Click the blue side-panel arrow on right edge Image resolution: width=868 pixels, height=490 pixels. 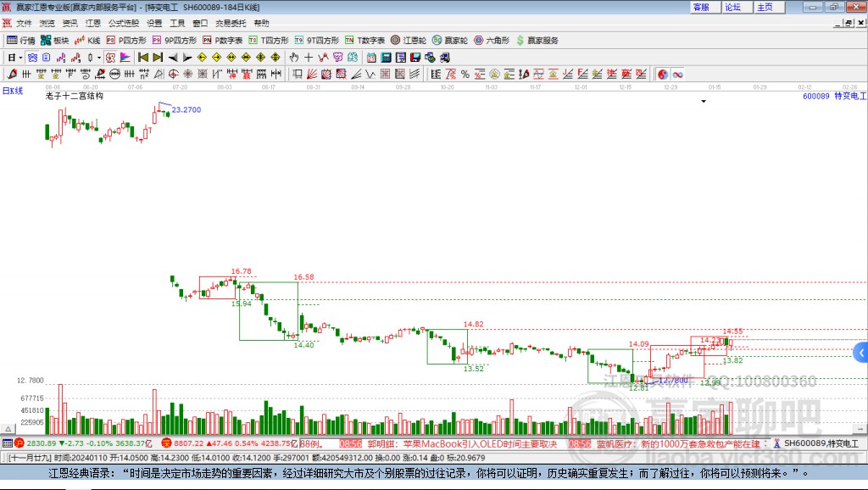click(861, 353)
